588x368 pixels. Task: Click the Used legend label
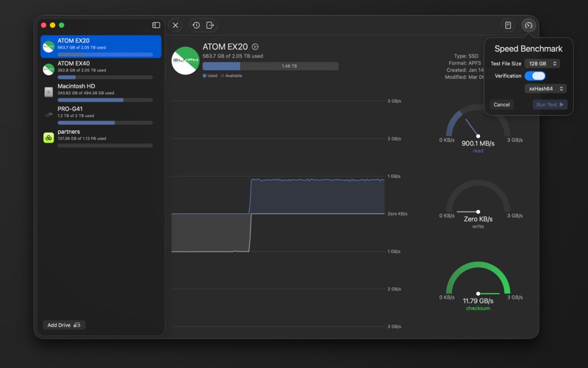click(x=212, y=76)
